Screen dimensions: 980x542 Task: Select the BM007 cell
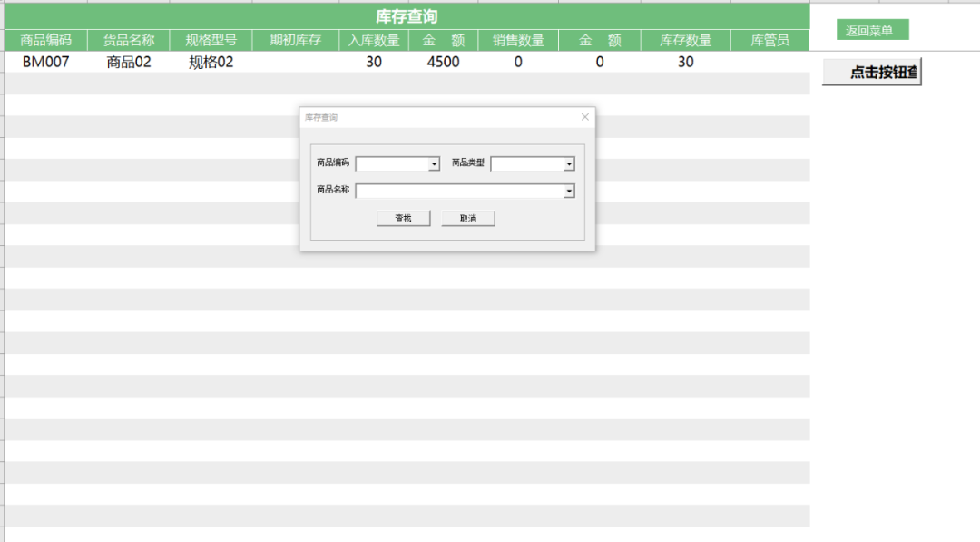point(45,62)
